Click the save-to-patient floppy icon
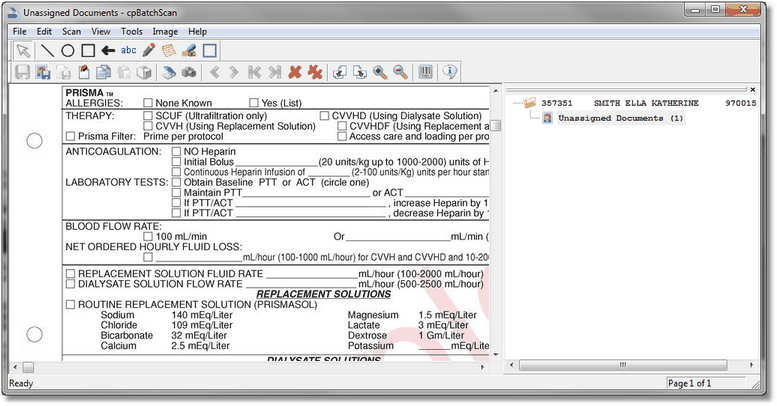This screenshot has height=406, width=777. 43,72
